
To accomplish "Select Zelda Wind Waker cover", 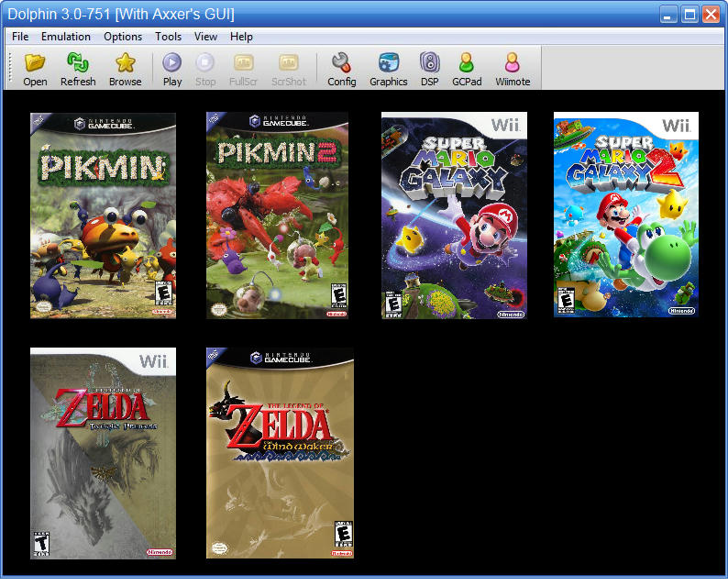I will tap(280, 453).
